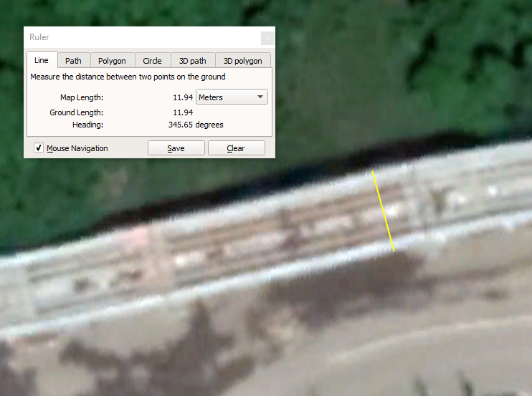532x396 pixels.
Task: Click the Heading value 345.65 degrees
Action: point(196,125)
